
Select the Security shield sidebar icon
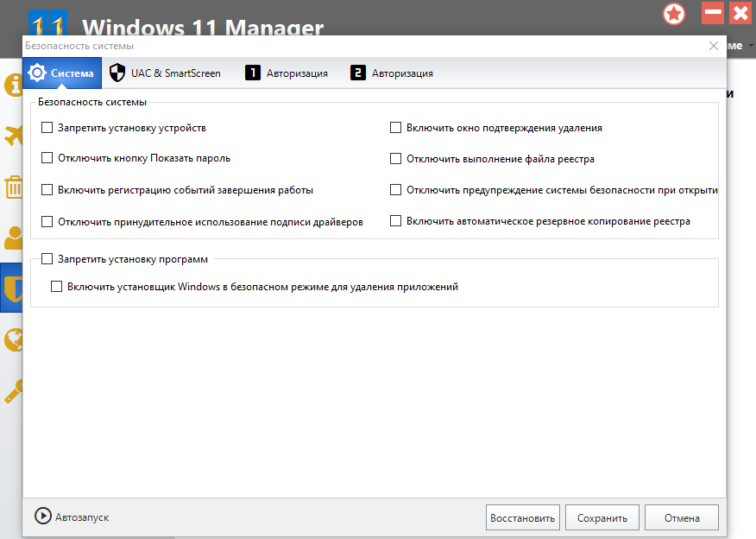click(x=11, y=288)
